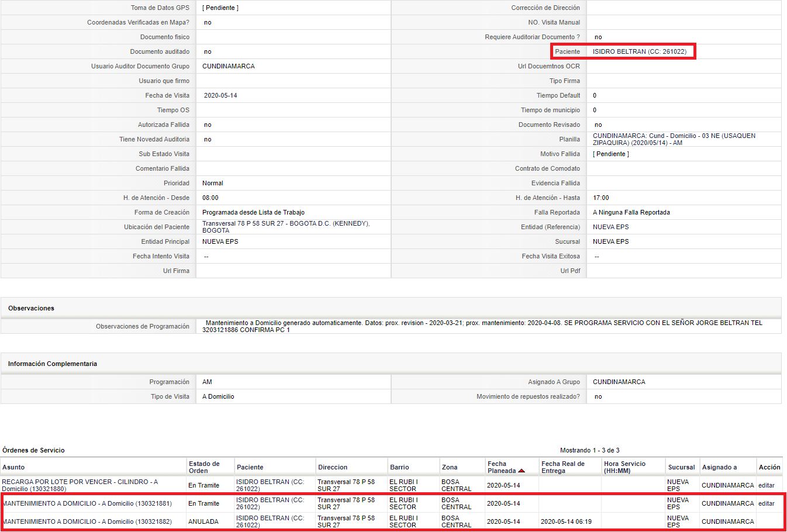Click Forma de Creación value Programada desde Lista
This screenshot has height=532, width=787.
point(253,212)
